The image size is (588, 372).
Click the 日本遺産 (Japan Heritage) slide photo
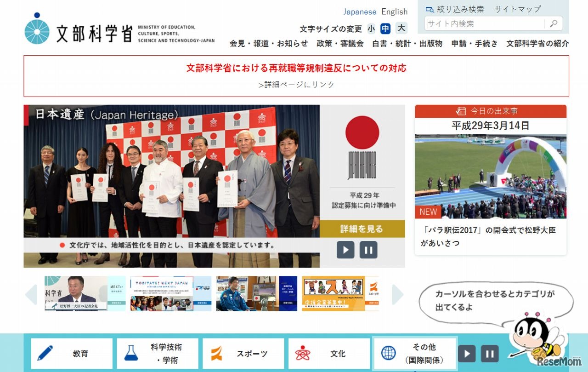172,186
